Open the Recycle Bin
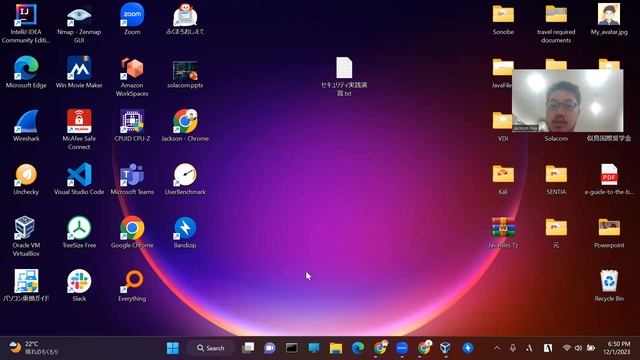640x360 pixels. [x=609, y=281]
